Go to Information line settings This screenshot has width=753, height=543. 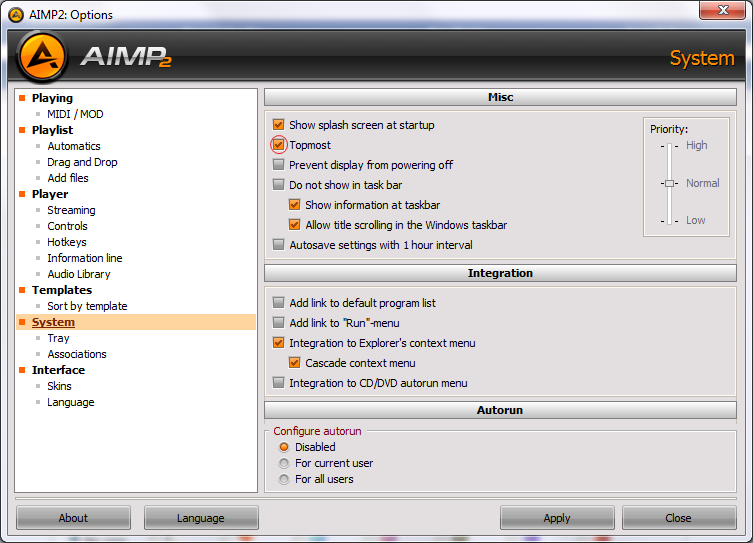click(85, 258)
